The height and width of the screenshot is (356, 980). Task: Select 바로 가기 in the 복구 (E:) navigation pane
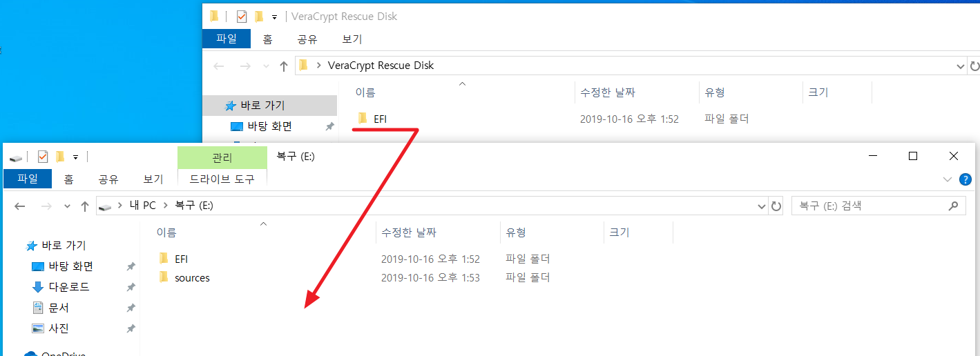point(64,246)
